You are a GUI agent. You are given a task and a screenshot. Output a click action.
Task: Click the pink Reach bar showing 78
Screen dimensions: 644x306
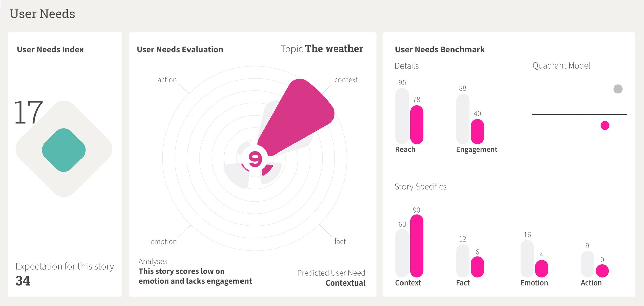click(417, 125)
